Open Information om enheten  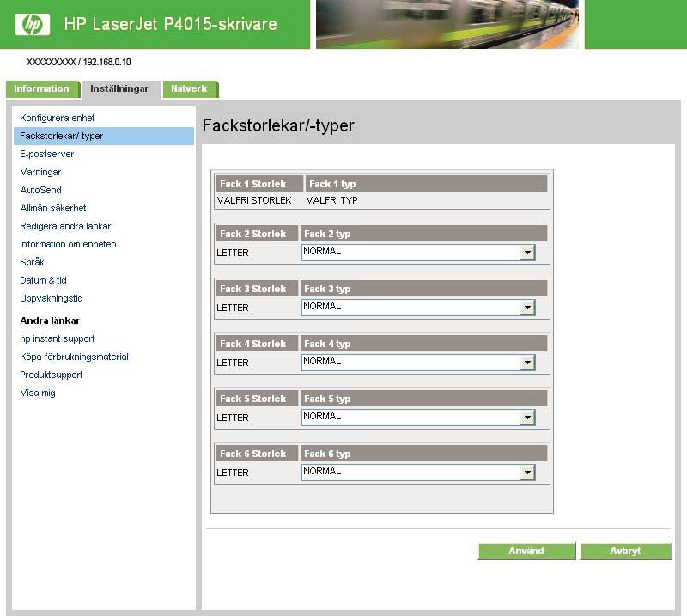pos(68,244)
